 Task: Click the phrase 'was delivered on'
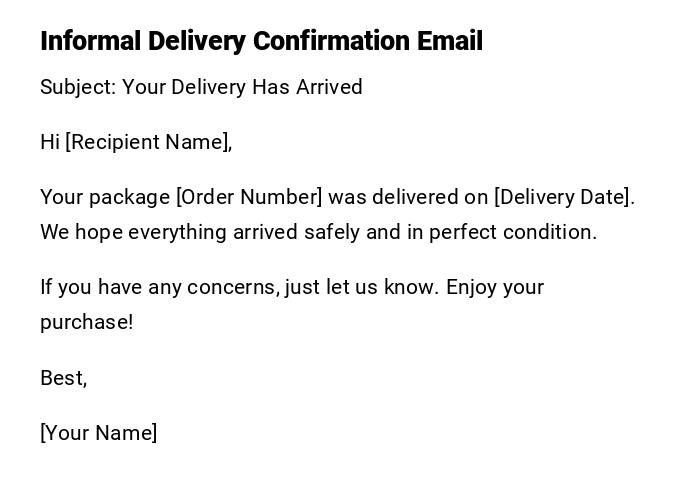coord(408,197)
